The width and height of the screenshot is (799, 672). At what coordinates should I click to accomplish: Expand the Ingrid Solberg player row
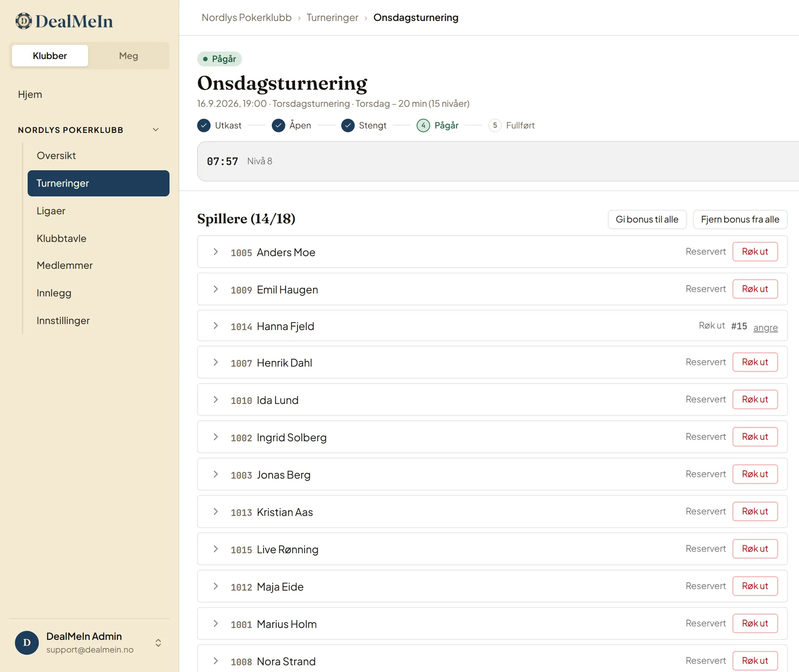point(216,437)
